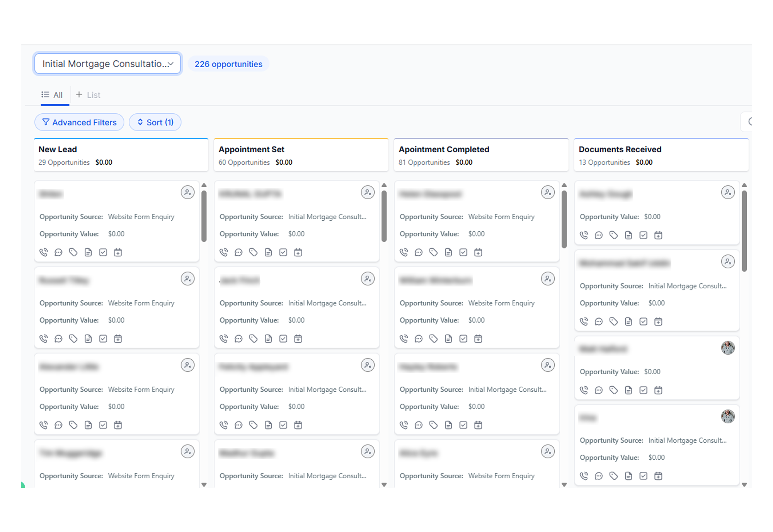Click tag icon on first Apointment Completed card

[x=433, y=252]
